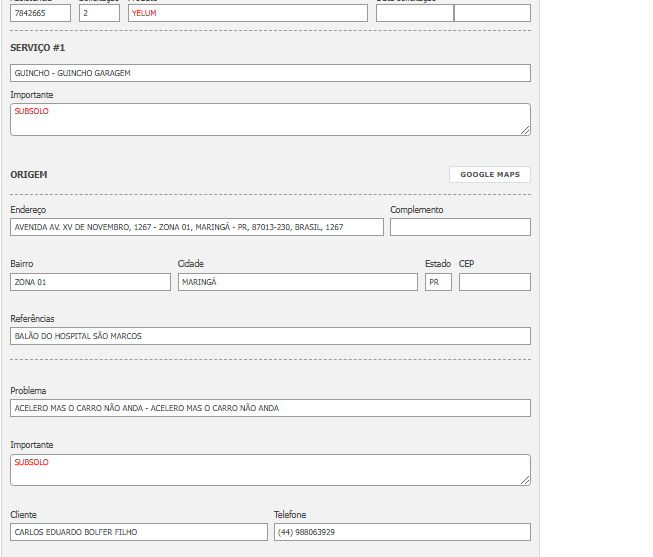Click the Referências label
653x557 pixels.
pyautogui.click(x=32, y=319)
